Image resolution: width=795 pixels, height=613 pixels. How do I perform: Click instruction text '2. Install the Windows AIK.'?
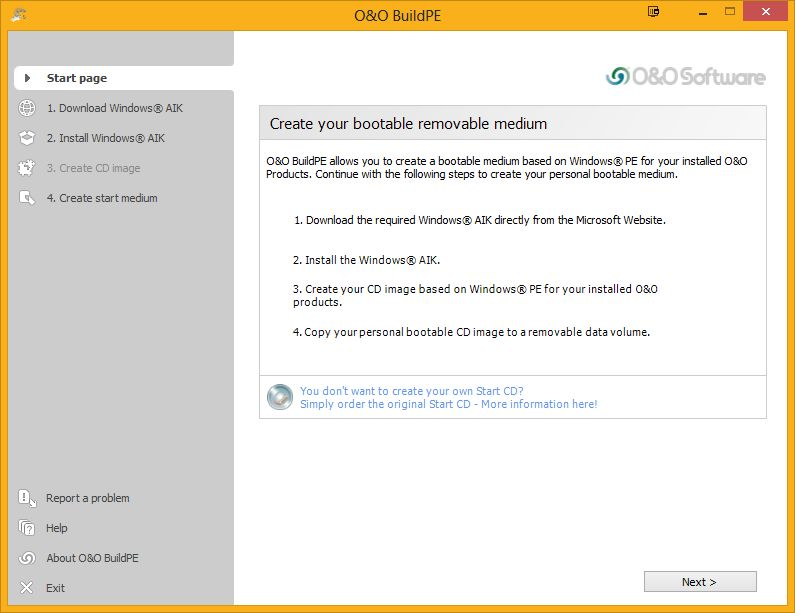click(366, 260)
